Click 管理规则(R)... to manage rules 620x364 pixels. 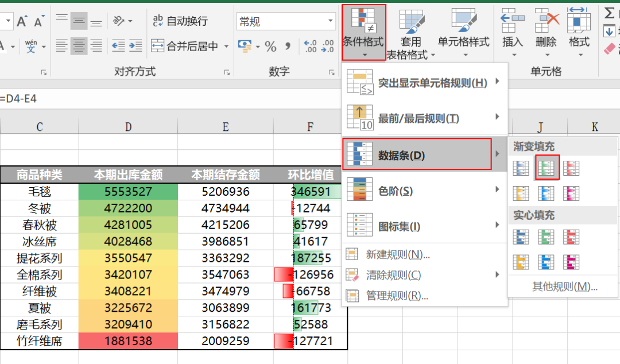point(425,296)
